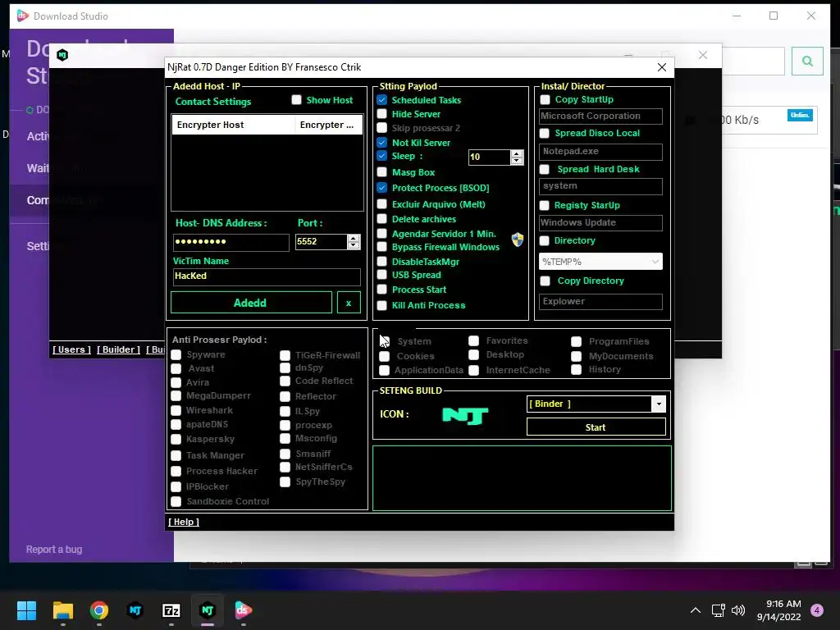
Task: Open Google Chrome from the taskbar
Action: [x=99, y=610]
